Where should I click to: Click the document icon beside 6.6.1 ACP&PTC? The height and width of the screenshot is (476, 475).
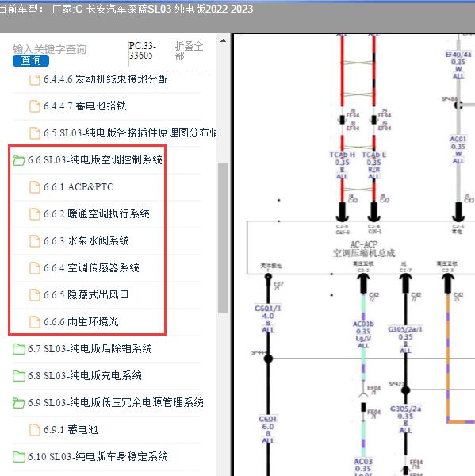35,187
